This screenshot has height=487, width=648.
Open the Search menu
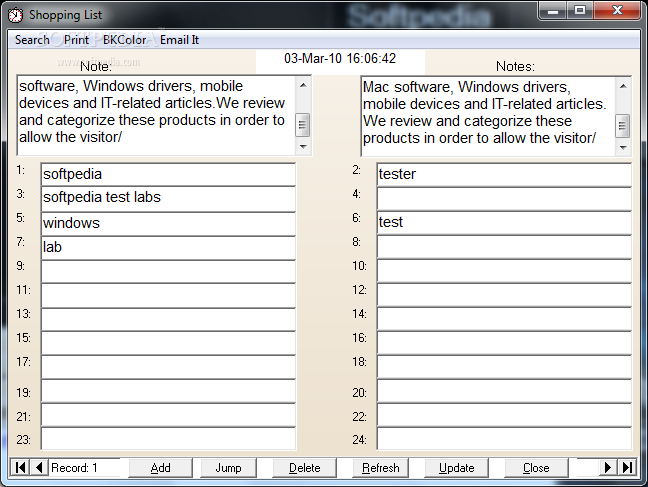point(32,40)
